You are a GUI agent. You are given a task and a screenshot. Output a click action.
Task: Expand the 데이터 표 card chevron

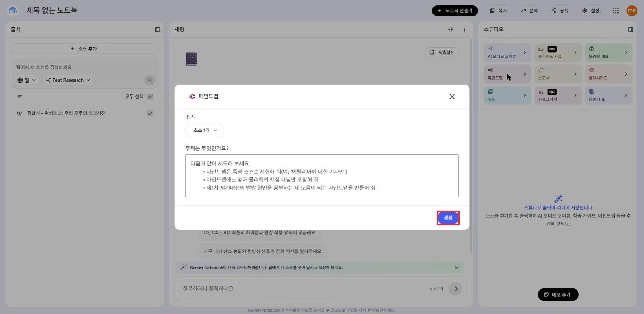pos(626,95)
